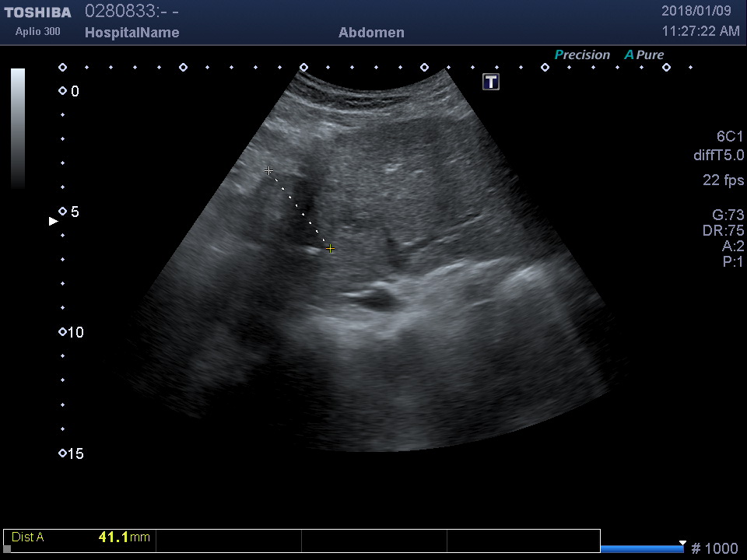Toggle the Precision imaging indicator

click(x=582, y=55)
